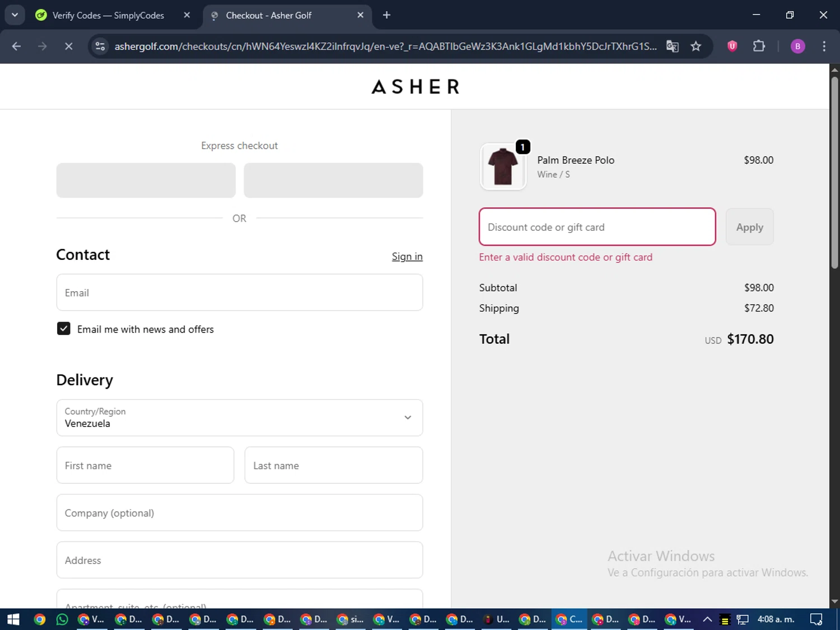Click the yellow tray notes icon

point(725,620)
